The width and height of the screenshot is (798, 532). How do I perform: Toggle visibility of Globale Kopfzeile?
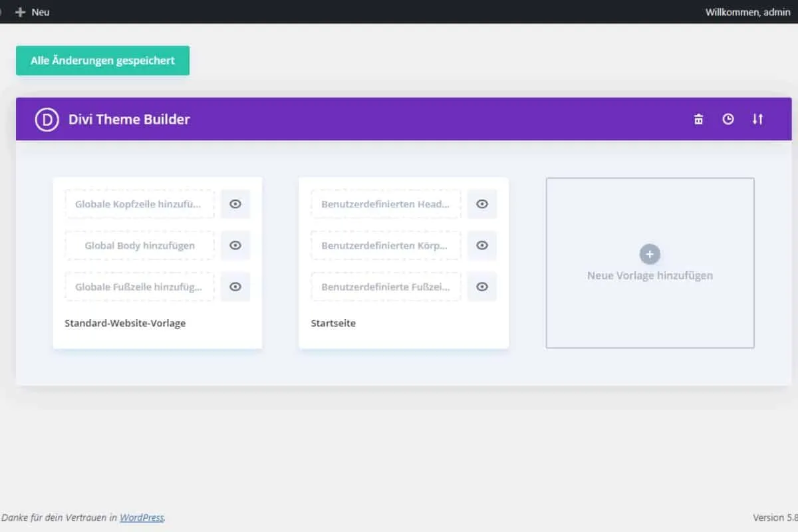[x=235, y=204]
